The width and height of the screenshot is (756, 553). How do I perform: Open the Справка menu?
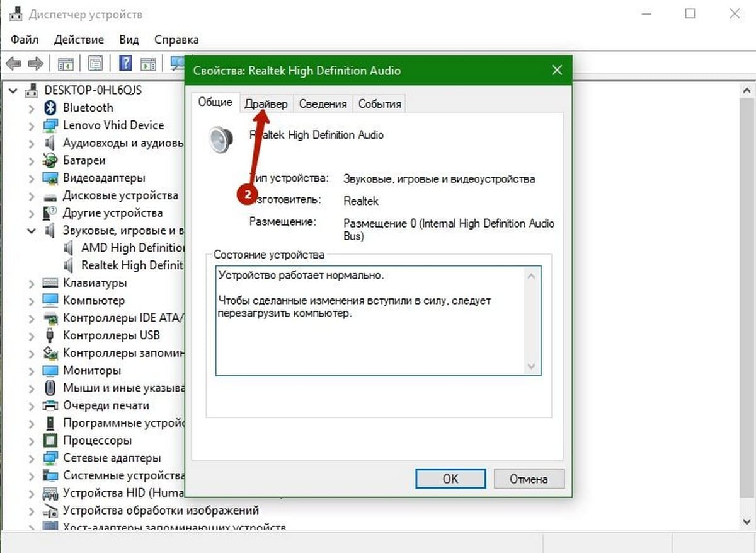[x=176, y=39]
